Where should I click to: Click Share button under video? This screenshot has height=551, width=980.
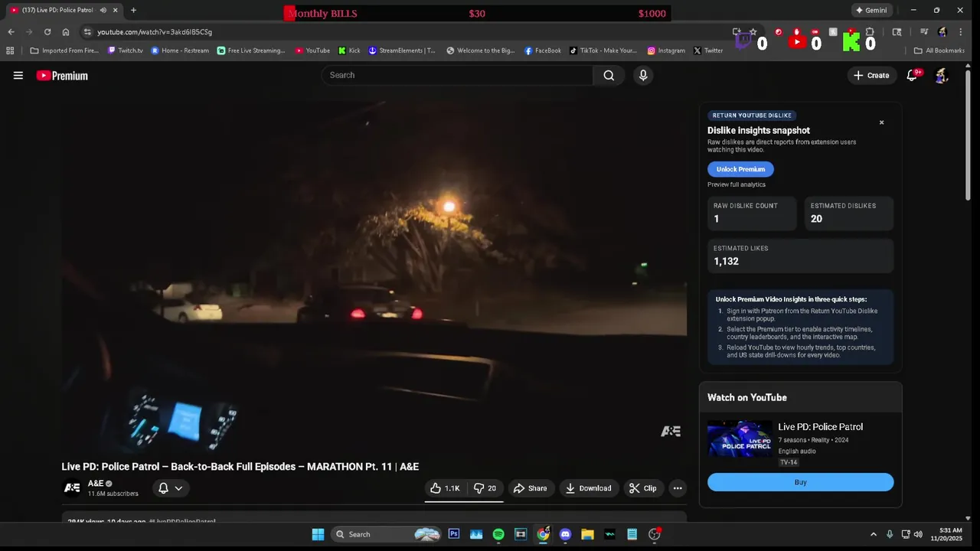coord(530,488)
